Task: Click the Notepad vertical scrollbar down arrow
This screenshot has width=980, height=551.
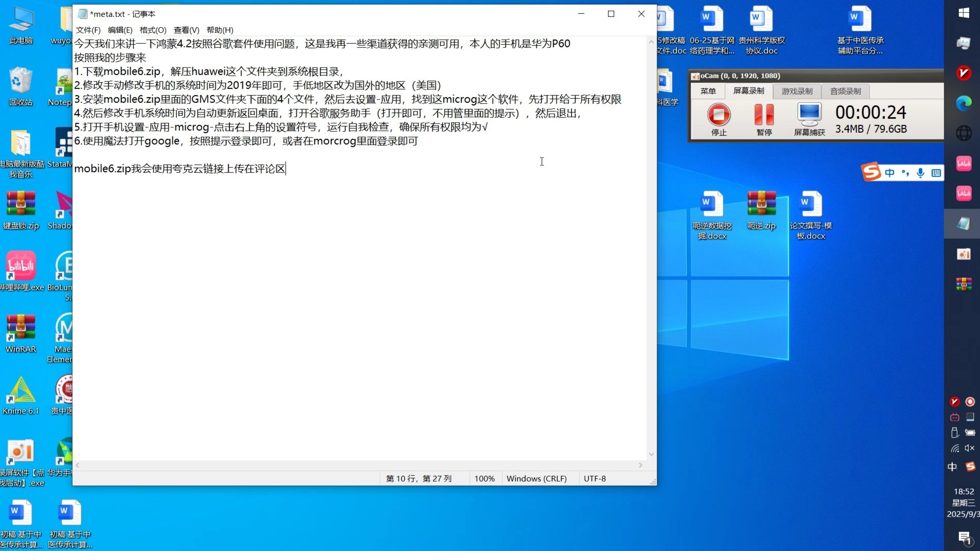Action: click(x=651, y=454)
